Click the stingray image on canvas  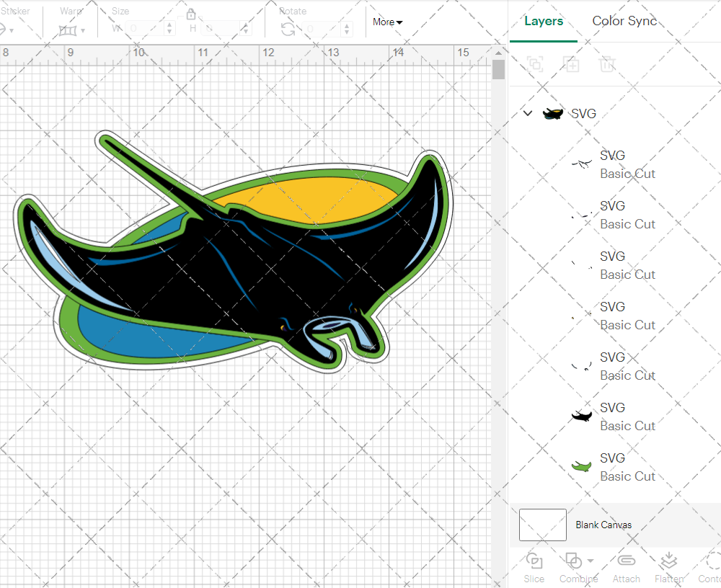[233, 252]
